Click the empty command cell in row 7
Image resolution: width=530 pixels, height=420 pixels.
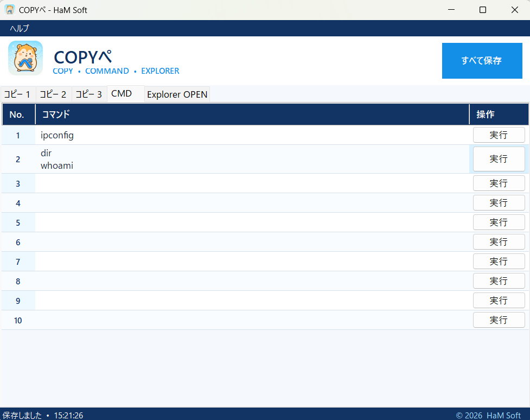tap(252, 262)
